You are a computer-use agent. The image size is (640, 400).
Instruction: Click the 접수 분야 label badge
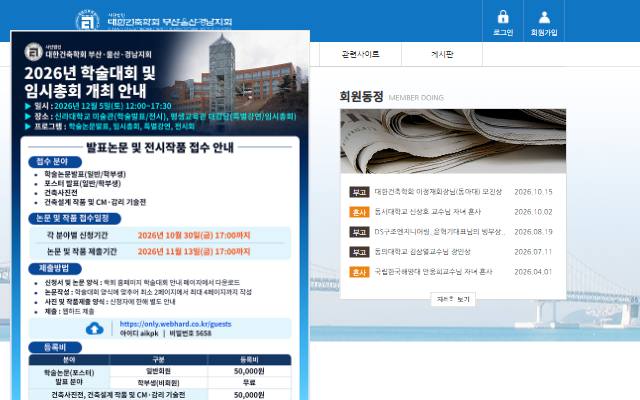[55, 162]
